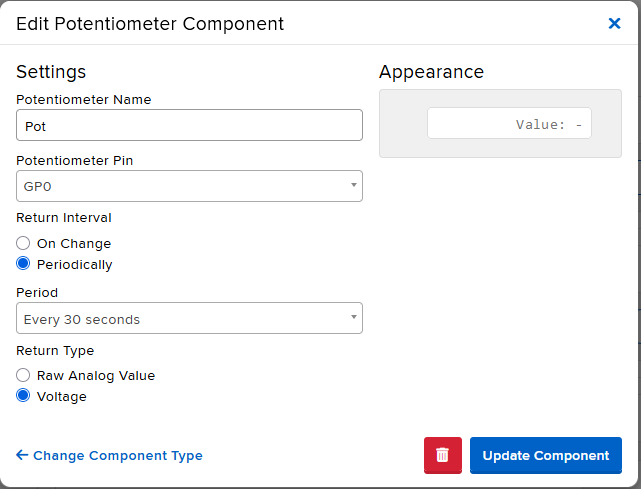Image resolution: width=641 pixels, height=489 pixels.
Task: Click the Potentiometer Pin dropdown arrow
Action: point(353,186)
